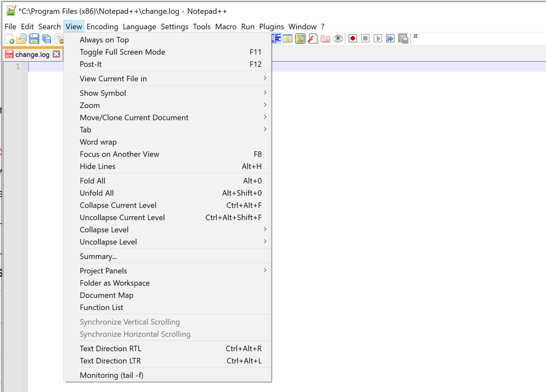This screenshot has width=546, height=392.
Task: Toggle Always on Top option
Action: (104, 40)
